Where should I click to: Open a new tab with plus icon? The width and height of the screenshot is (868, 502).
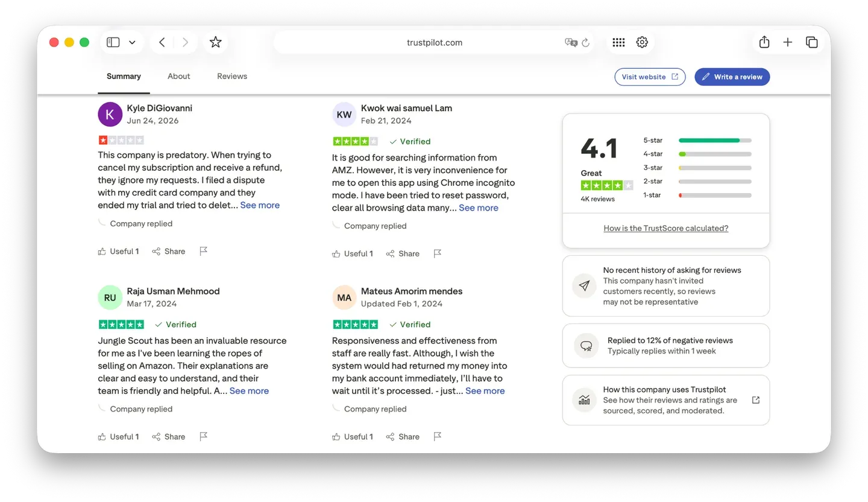pos(788,42)
